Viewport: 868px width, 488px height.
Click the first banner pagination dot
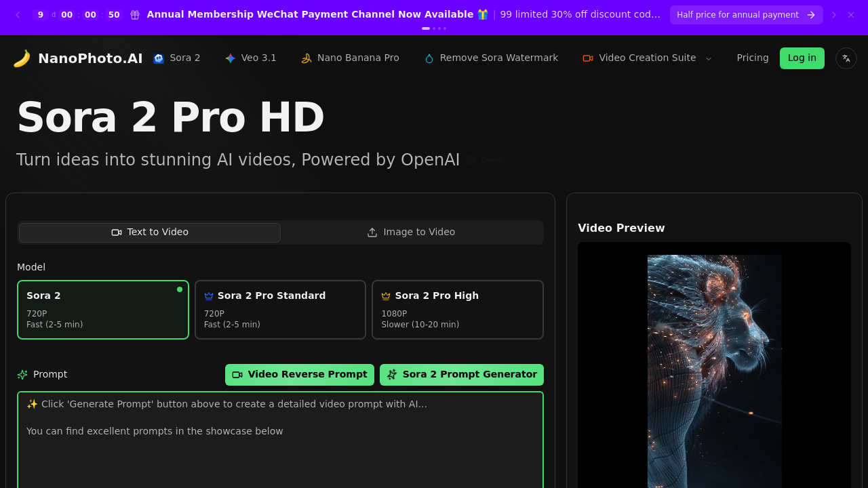[x=426, y=28]
